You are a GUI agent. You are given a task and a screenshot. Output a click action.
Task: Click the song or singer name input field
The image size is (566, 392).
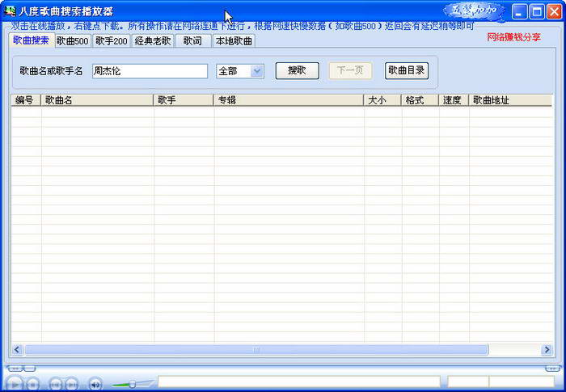coord(150,71)
